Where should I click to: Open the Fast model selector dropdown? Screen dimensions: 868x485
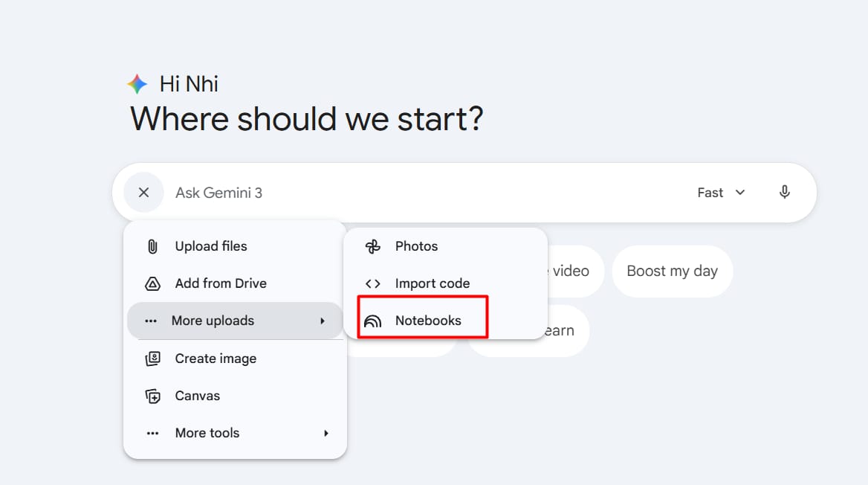pos(719,192)
